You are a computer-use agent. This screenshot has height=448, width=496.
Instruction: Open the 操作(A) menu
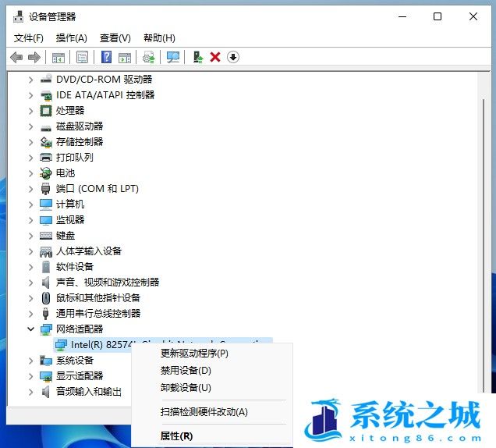click(72, 38)
